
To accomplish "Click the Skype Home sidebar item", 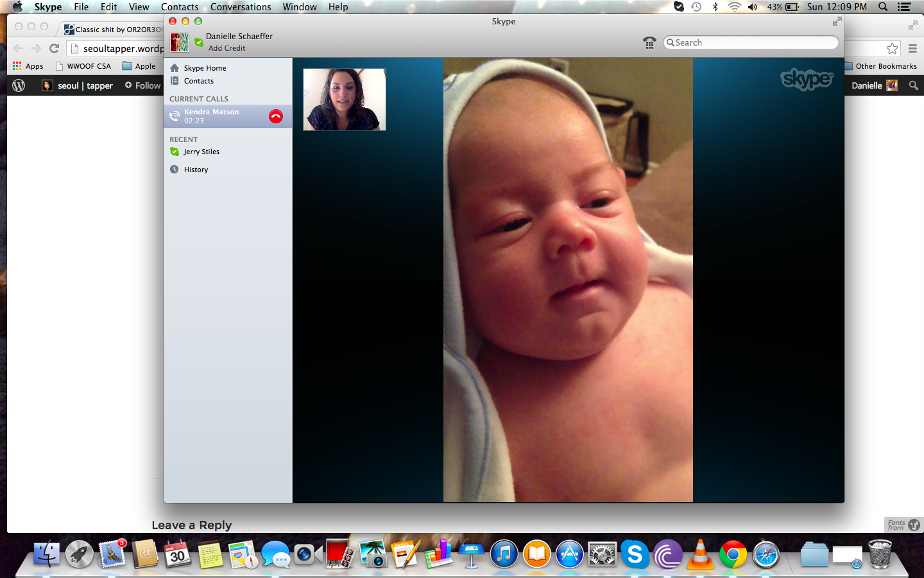I will click(x=205, y=68).
